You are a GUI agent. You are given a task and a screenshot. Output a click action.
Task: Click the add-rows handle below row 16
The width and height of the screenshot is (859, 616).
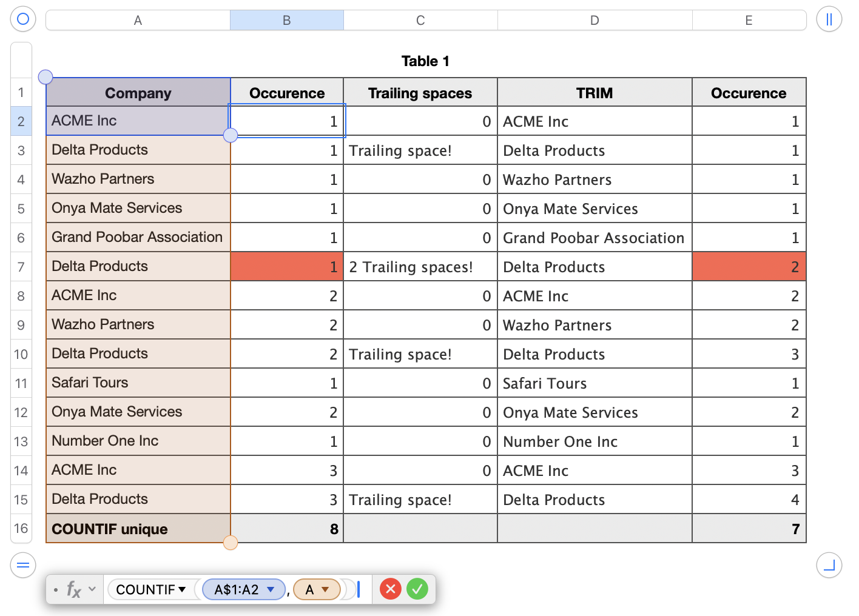(x=22, y=566)
